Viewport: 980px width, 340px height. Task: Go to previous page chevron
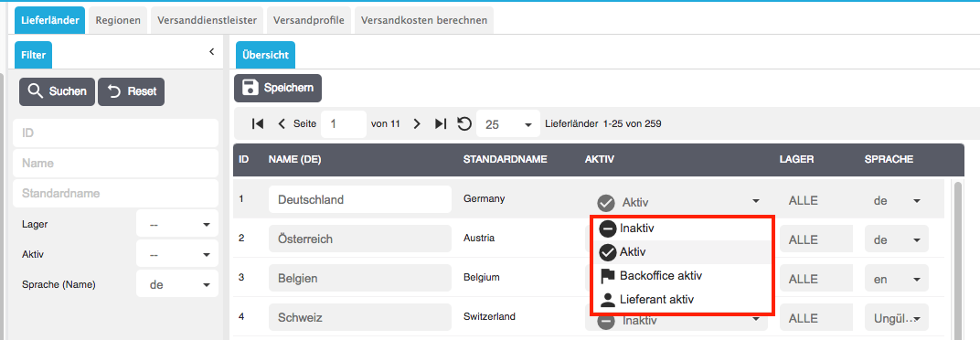282,123
